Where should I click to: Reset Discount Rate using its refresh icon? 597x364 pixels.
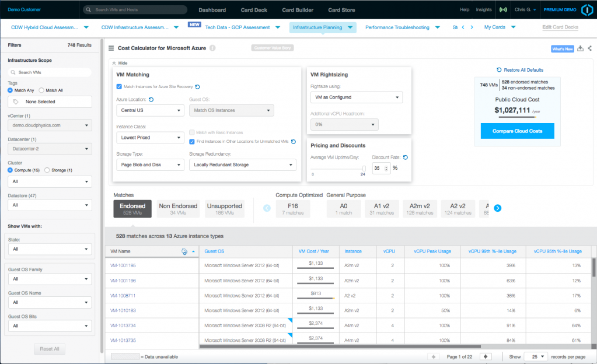(x=405, y=157)
